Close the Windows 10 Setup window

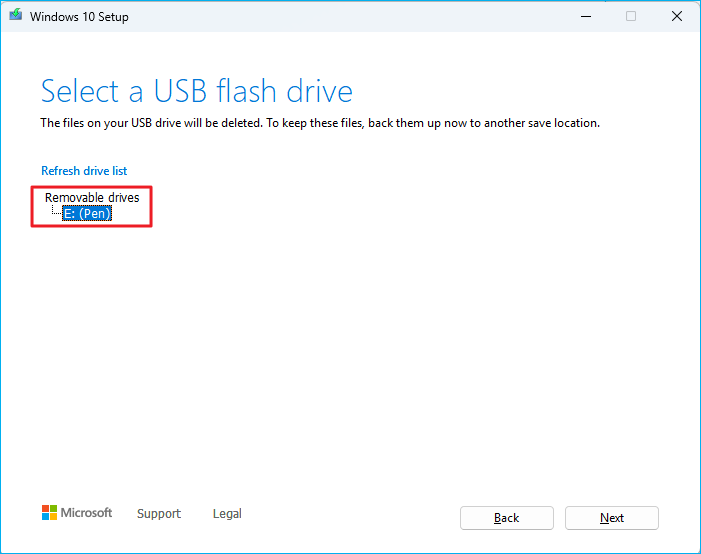(677, 16)
